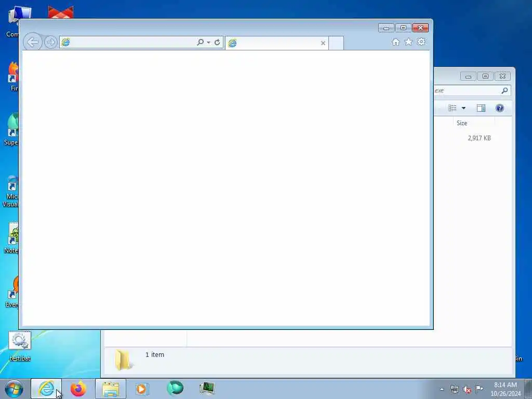Image resolution: width=532 pixels, height=399 pixels.
Task: Open the Action Center flag icon
Action: pos(479,389)
